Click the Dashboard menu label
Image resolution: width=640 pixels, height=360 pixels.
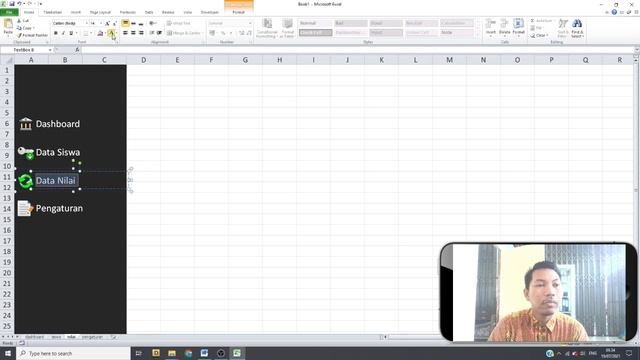click(x=58, y=124)
